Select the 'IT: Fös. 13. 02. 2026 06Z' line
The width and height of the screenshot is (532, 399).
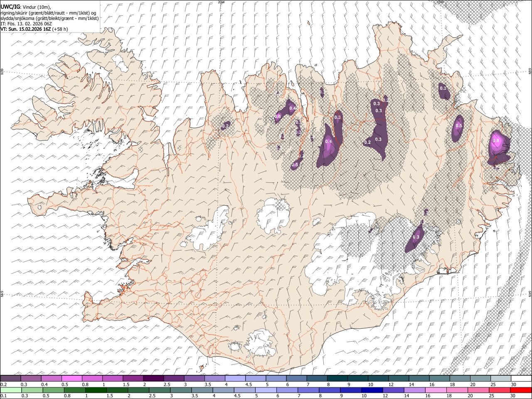click(x=26, y=24)
